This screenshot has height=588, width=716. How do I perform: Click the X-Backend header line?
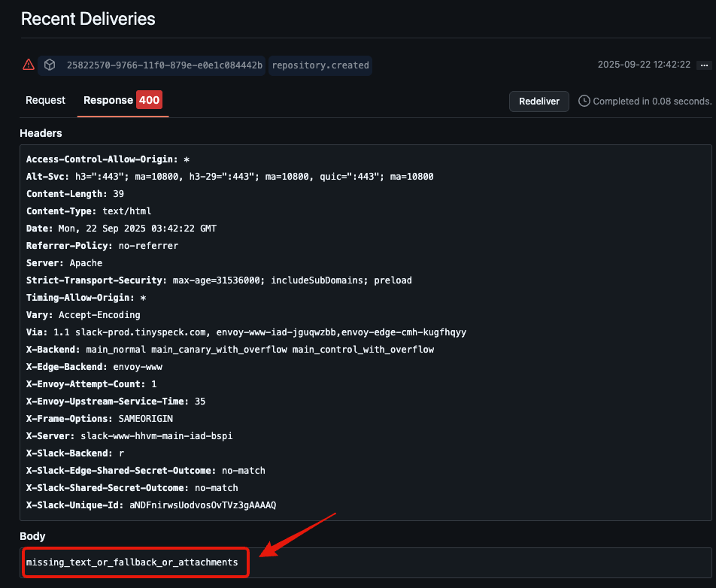click(x=230, y=350)
